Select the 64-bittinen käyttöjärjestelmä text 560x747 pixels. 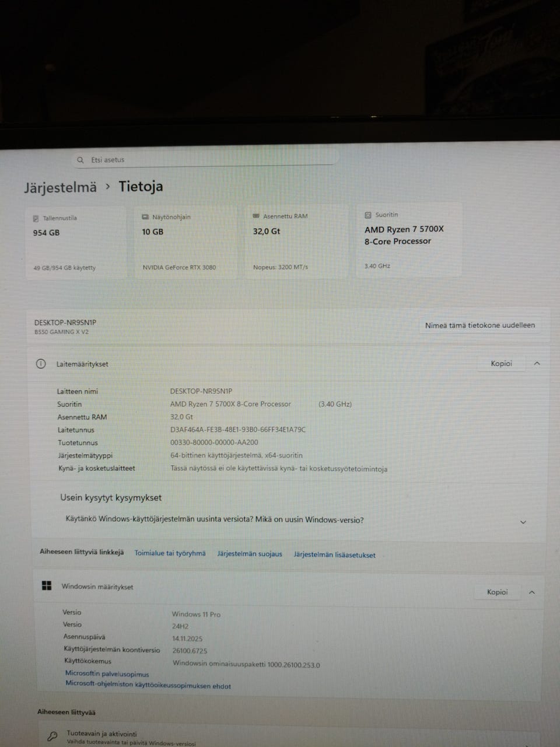[236, 455]
